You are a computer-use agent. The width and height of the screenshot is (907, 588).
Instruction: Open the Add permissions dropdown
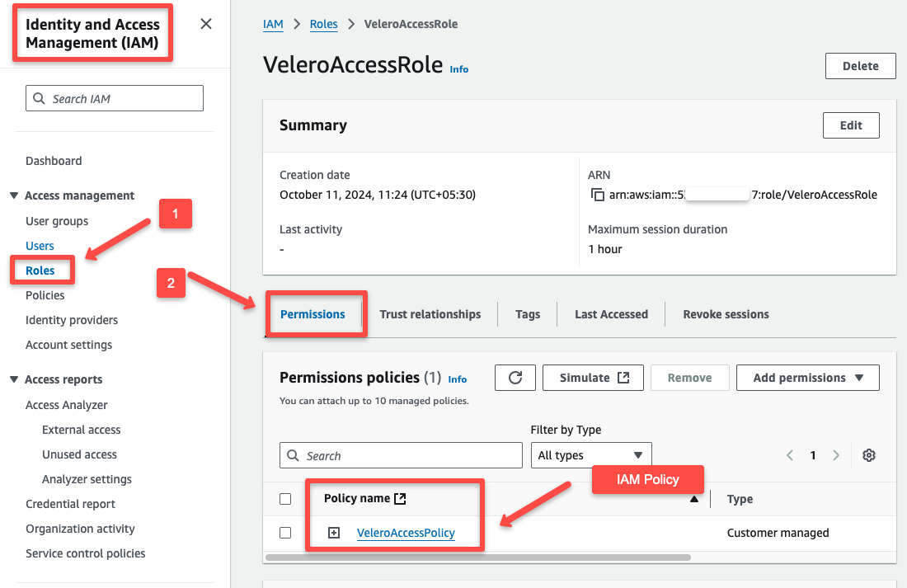pos(807,377)
